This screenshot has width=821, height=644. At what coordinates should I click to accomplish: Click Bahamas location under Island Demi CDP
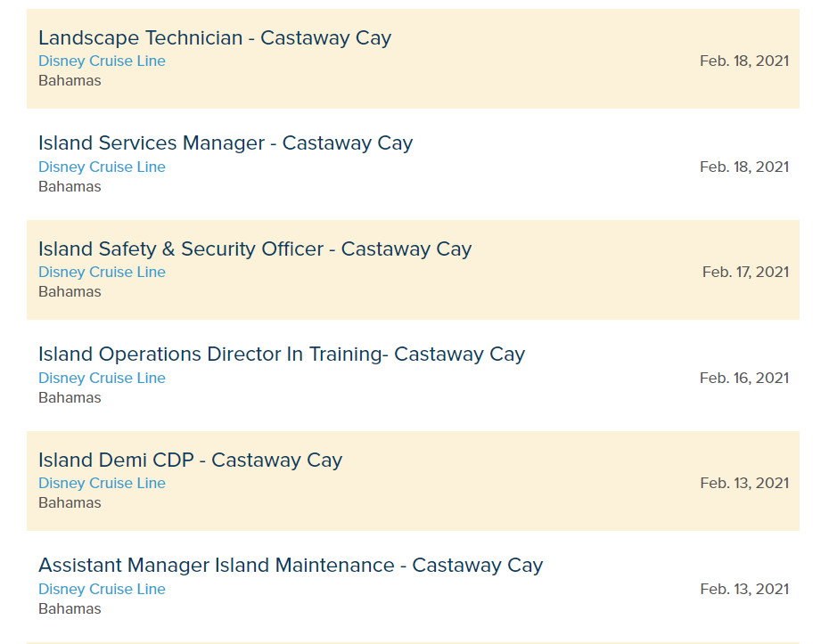coord(70,503)
